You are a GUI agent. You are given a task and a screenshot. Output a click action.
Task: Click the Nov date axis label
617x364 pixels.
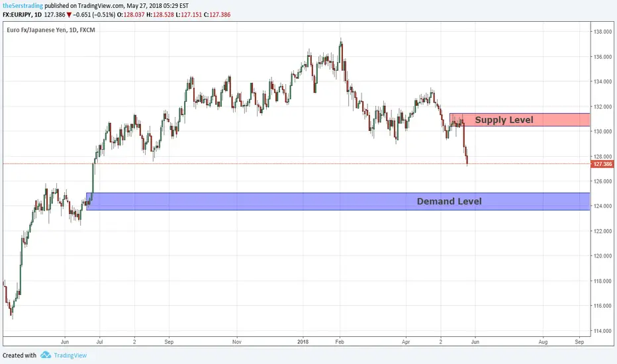(236, 342)
